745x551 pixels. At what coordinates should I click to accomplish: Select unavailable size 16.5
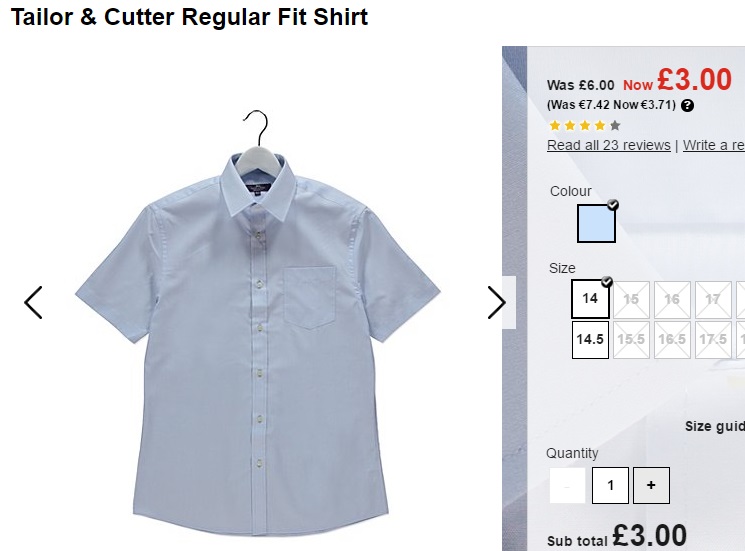(x=672, y=340)
